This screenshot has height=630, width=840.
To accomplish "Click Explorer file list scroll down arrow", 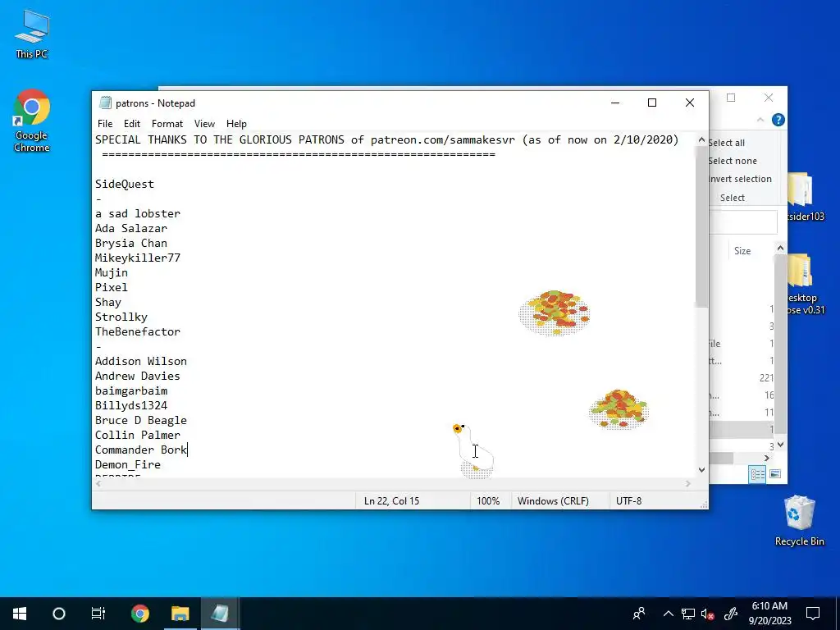I will click(780, 445).
